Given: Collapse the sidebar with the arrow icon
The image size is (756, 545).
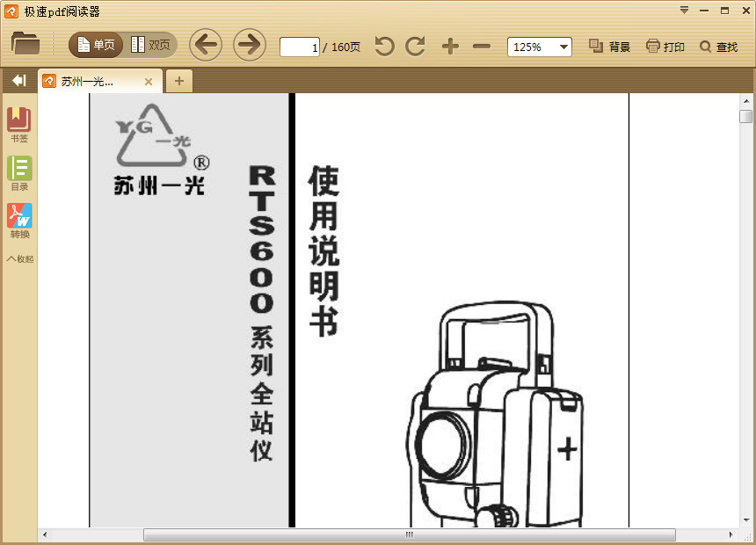Looking at the screenshot, I should pos(18,81).
